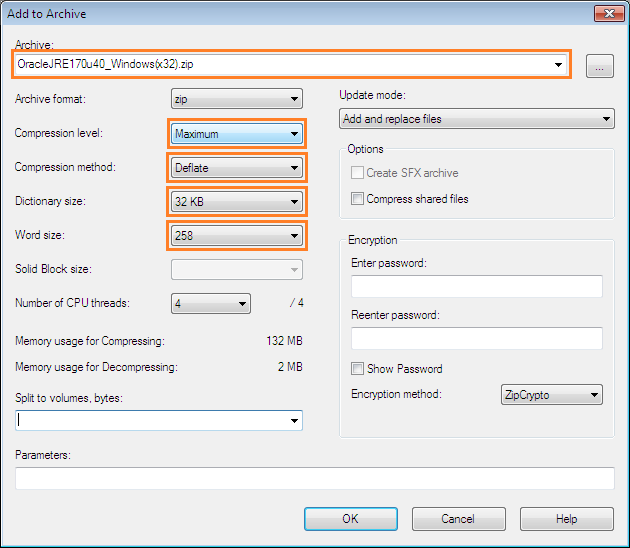The height and width of the screenshot is (548, 630).
Task: Click the 'Memory usage for Compressing:' label
Action: click(x=90, y=341)
